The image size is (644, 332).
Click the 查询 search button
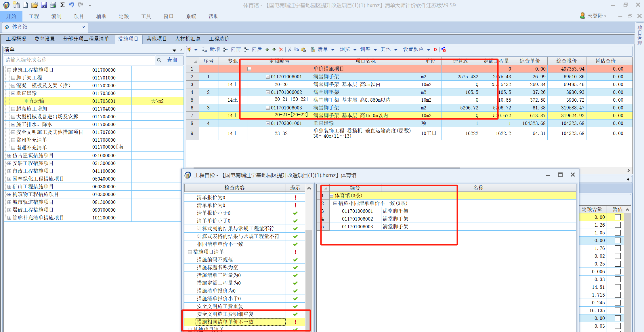point(169,60)
